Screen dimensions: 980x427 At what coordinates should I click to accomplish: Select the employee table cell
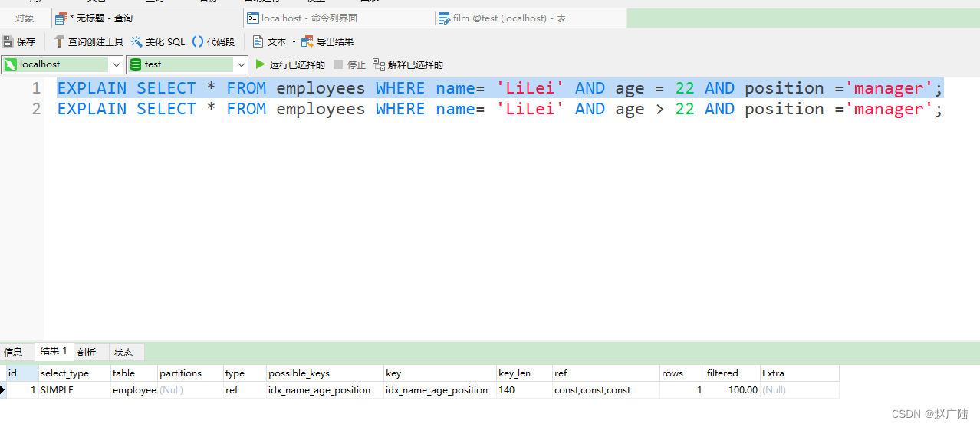[x=134, y=390]
